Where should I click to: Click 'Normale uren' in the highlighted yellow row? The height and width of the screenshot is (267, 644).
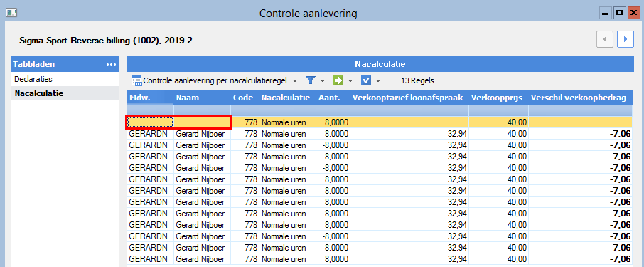[284, 122]
